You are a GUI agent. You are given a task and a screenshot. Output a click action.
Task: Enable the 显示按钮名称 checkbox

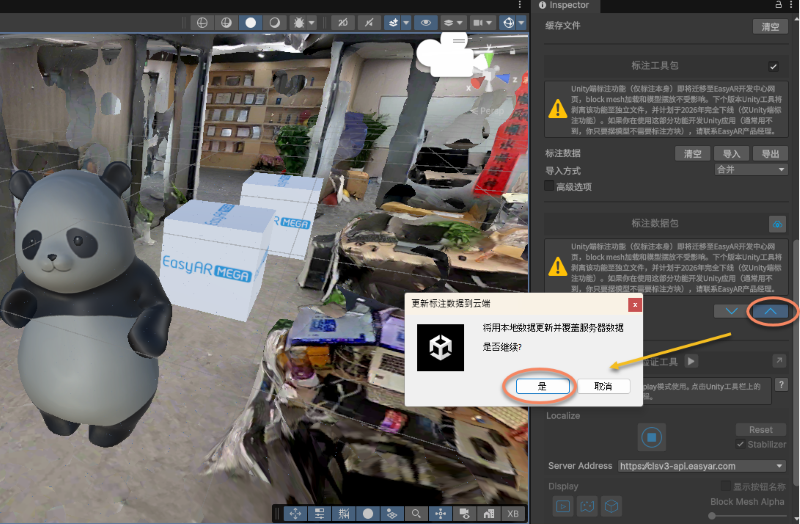tap(726, 486)
